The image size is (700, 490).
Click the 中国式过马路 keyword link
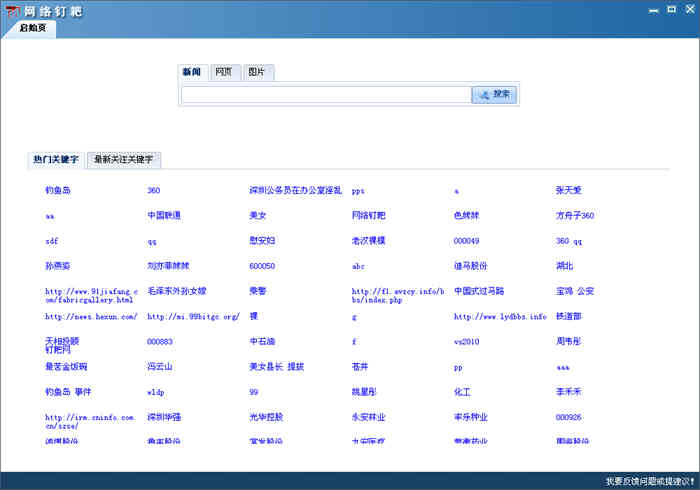click(x=479, y=291)
